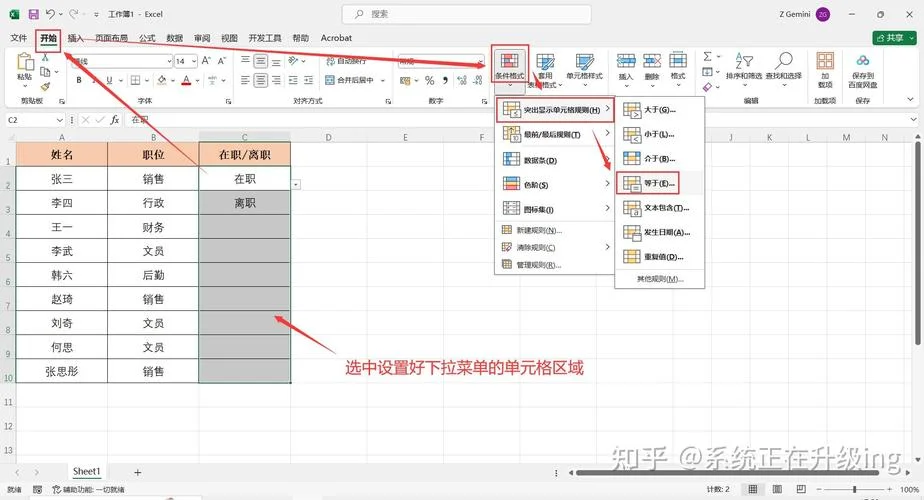Image resolution: width=924 pixels, height=500 pixels.
Task: Click the Format Painter brush icon
Action: (x=45, y=86)
